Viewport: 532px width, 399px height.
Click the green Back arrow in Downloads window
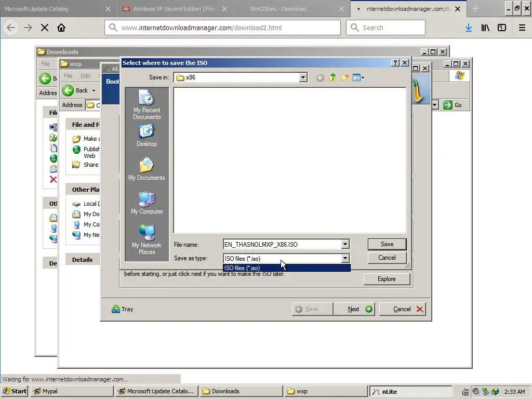click(45, 78)
